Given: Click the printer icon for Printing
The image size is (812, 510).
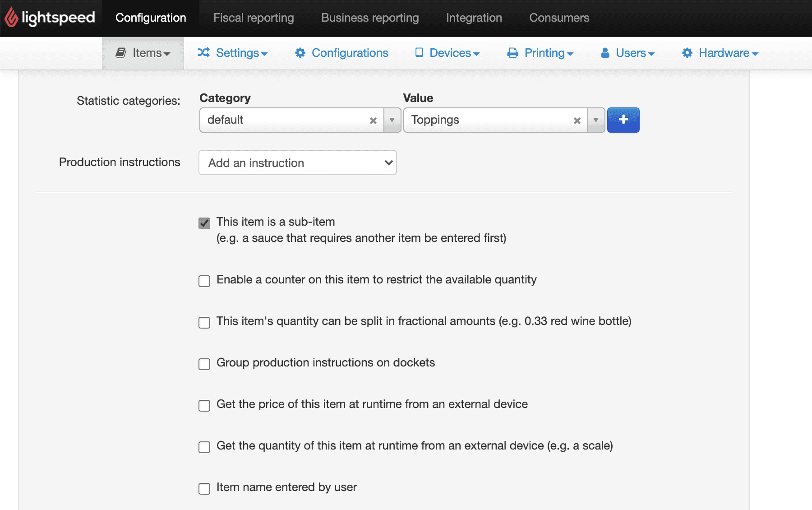Looking at the screenshot, I should (512, 52).
